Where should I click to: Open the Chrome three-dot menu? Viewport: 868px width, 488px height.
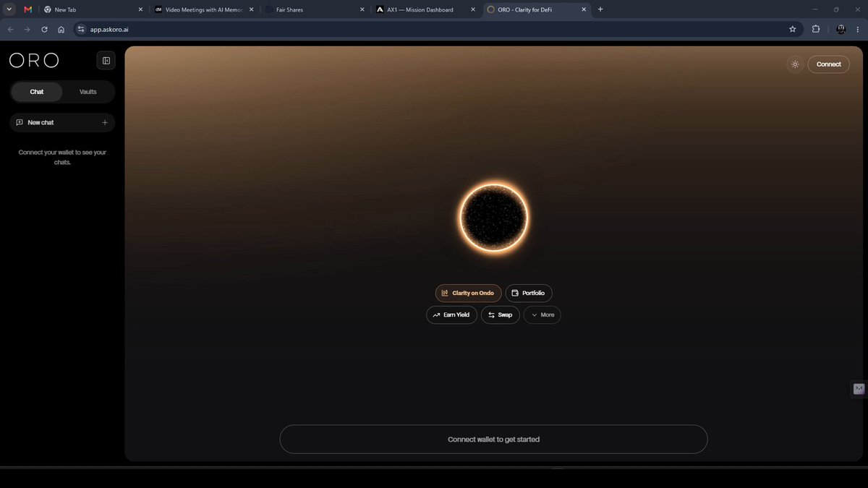tap(857, 30)
